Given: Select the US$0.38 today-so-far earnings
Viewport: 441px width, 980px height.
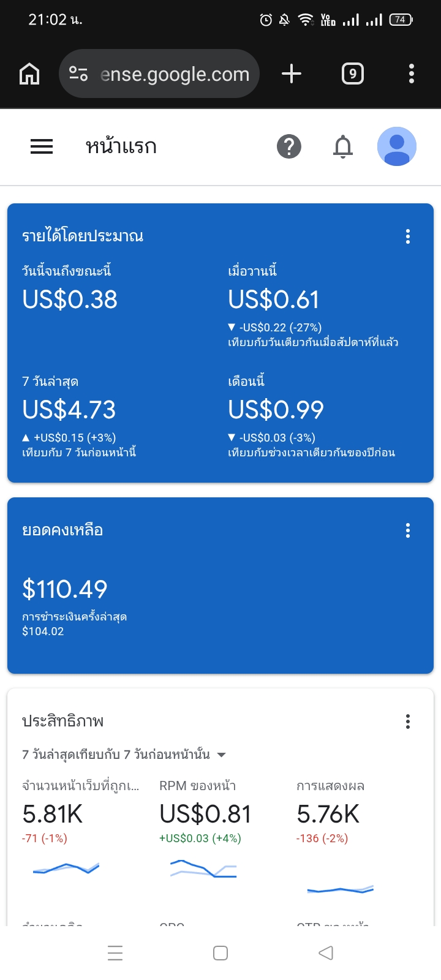Looking at the screenshot, I should point(70,300).
